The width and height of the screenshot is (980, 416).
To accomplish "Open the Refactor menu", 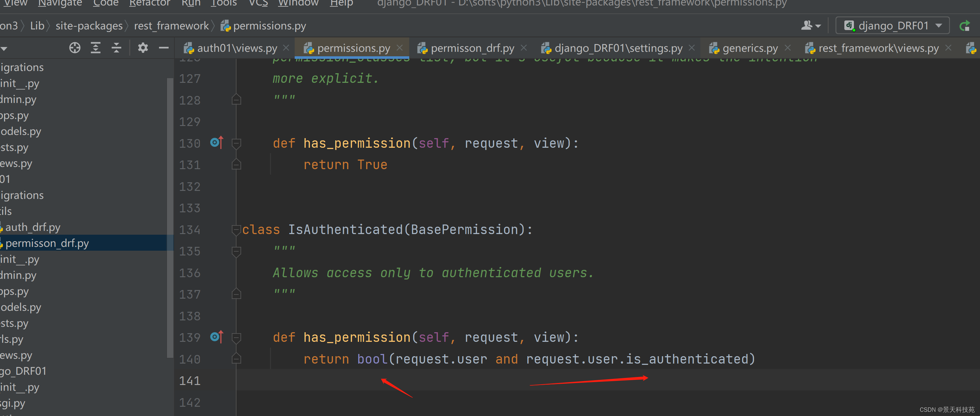I will (x=149, y=4).
